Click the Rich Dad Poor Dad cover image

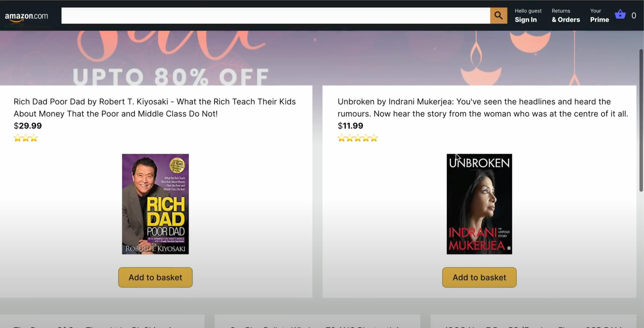pos(155,204)
